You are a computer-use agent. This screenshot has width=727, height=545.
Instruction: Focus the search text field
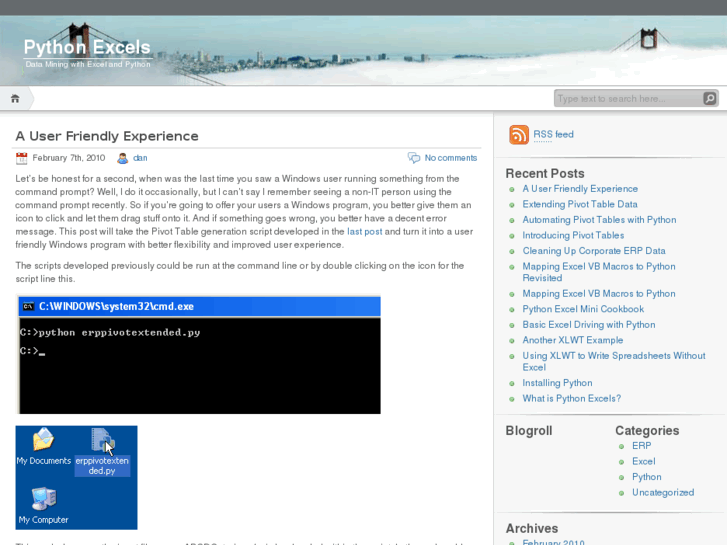click(628, 98)
